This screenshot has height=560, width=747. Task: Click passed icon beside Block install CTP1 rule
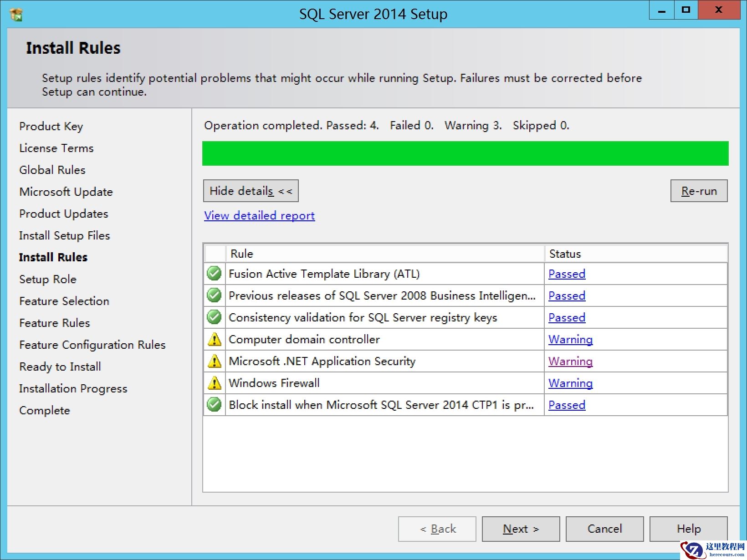coord(214,405)
